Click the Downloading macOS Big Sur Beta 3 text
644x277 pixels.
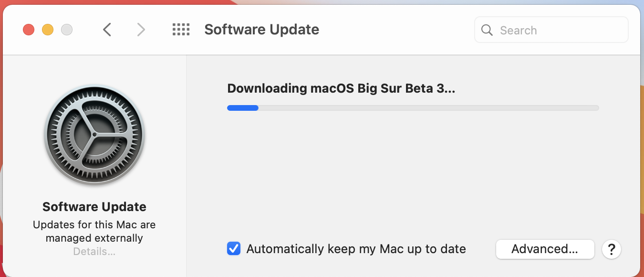(x=341, y=88)
